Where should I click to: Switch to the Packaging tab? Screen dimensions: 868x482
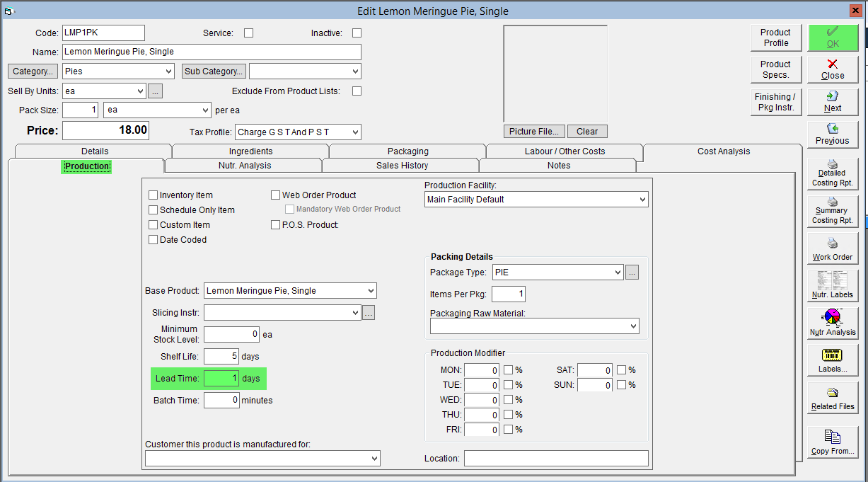pyautogui.click(x=407, y=151)
